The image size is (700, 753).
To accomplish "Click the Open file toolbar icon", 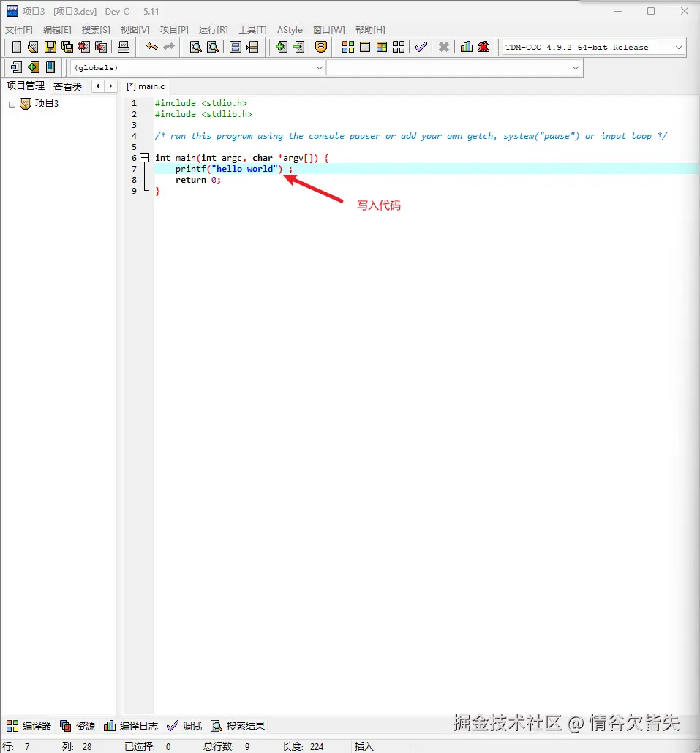I will pyautogui.click(x=33, y=47).
